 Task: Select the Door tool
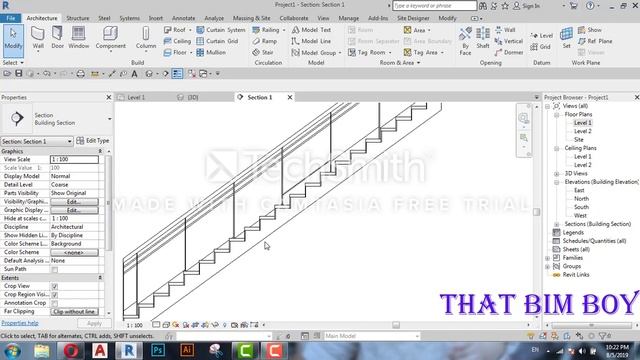pyautogui.click(x=57, y=38)
